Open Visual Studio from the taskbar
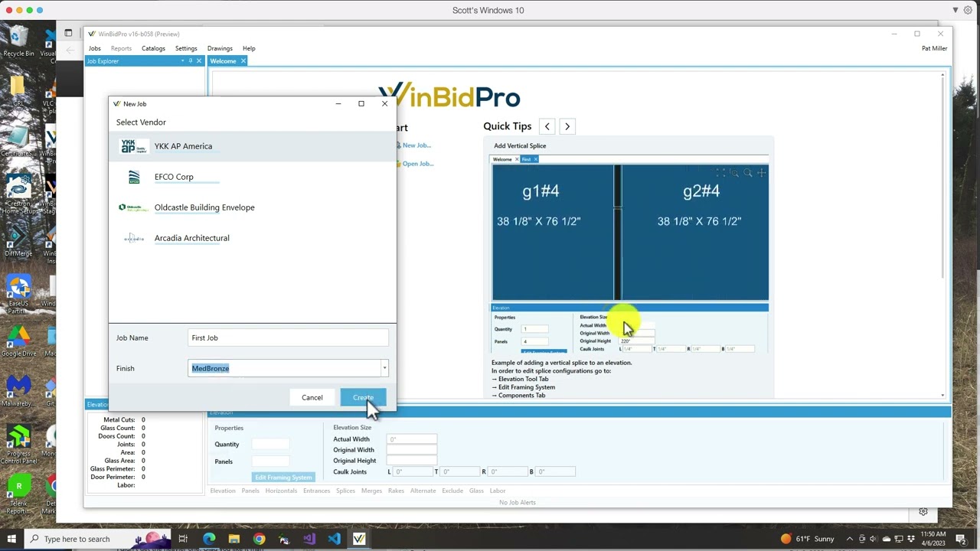The width and height of the screenshot is (980, 551). (x=309, y=539)
